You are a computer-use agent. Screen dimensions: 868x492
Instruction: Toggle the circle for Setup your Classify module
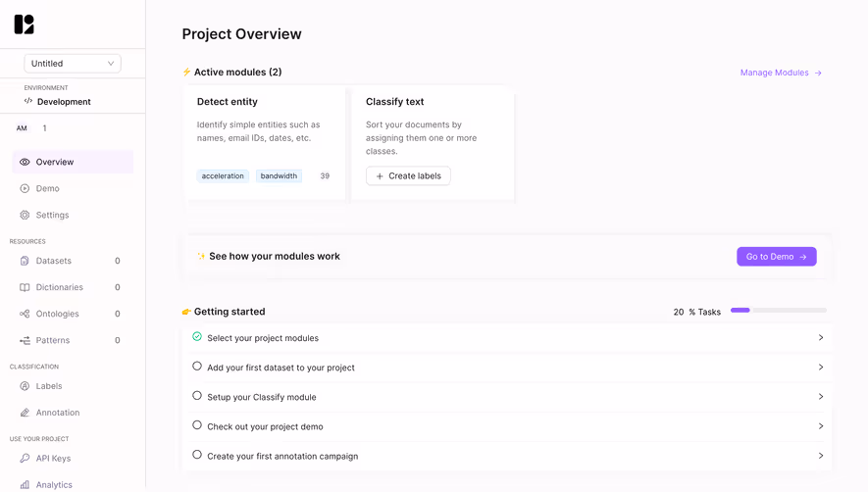click(197, 396)
